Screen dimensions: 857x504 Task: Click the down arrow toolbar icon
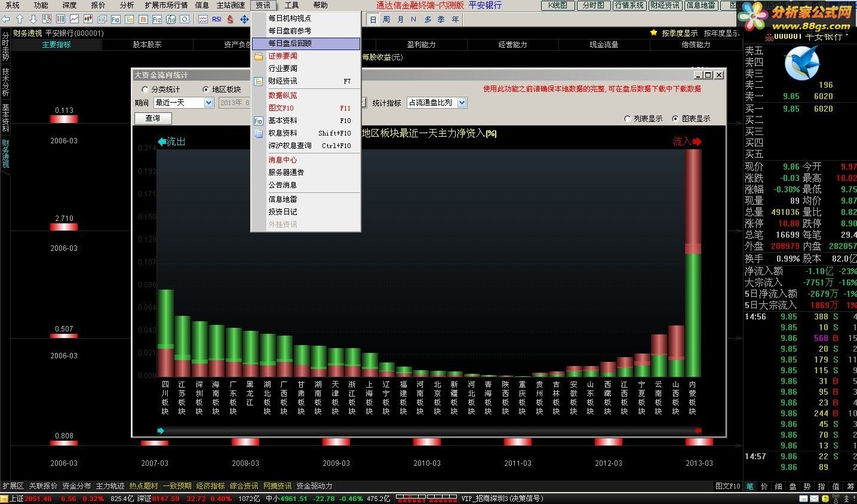33,19
